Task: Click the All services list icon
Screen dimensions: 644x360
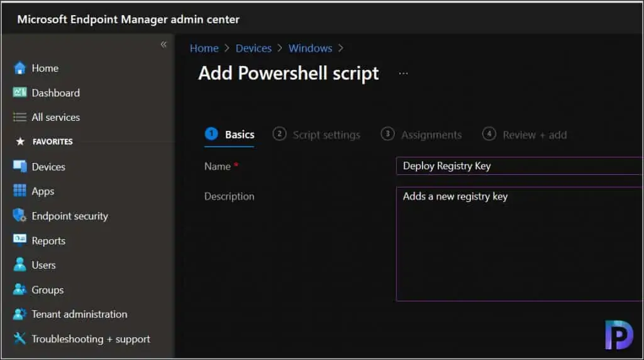Action: coord(19,118)
